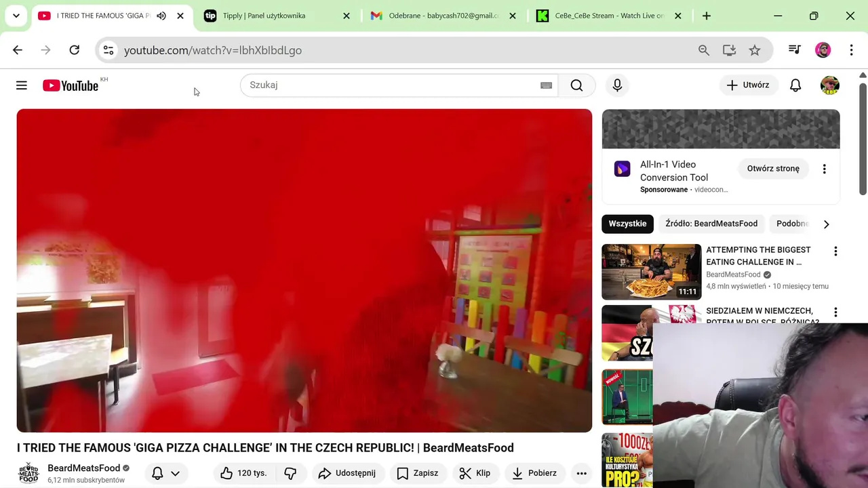
Task: Open the zoom magnifier icon in address bar
Action: tap(704, 50)
